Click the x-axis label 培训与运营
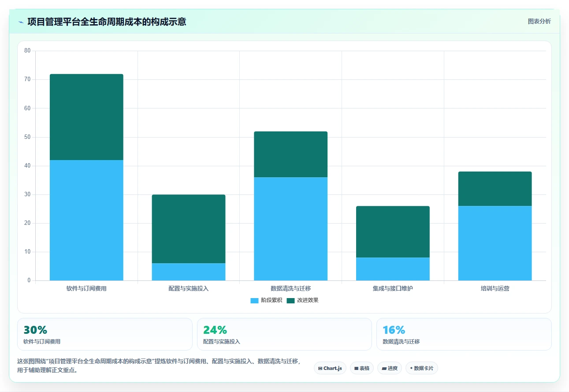Image resolution: width=569 pixels, height=392 pixels. pos(495,289)
